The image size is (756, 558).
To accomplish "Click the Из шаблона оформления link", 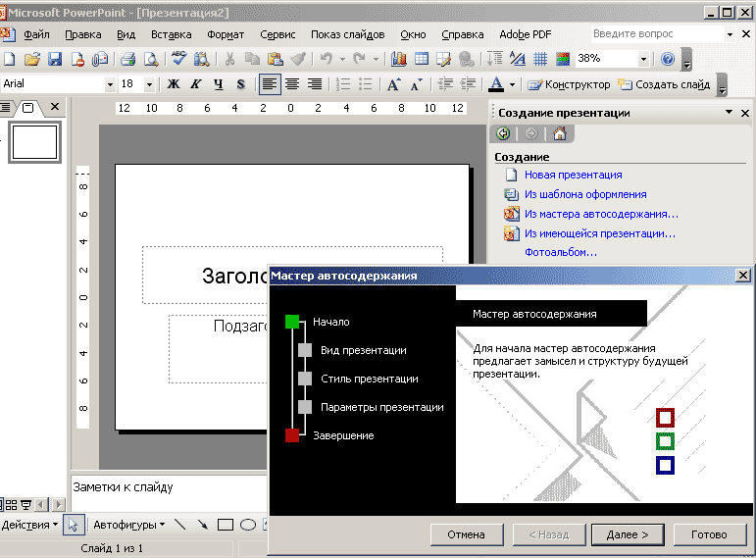I will coord(585,194).
